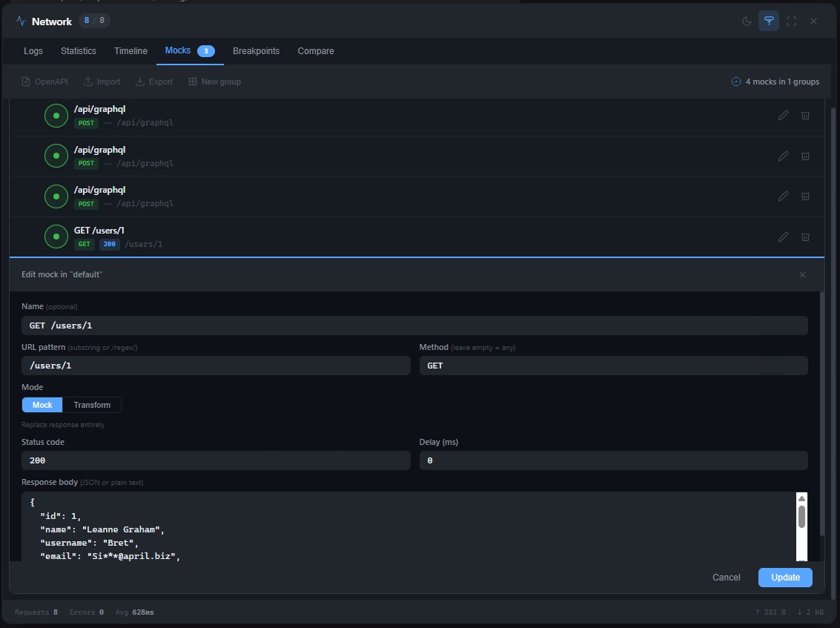The width and height of the screenshot is (840, 628).
Task: Delete the second /api/graphql mock
Action: coord(805,156)
